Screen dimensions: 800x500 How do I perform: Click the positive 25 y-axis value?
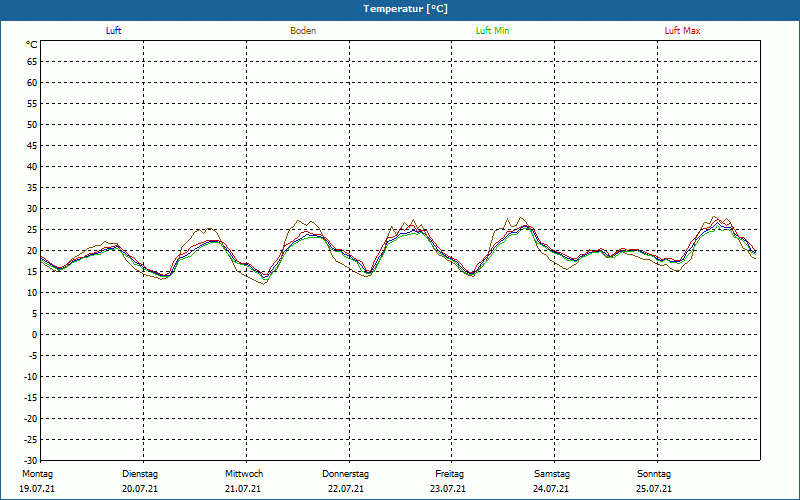coord(32,230)
